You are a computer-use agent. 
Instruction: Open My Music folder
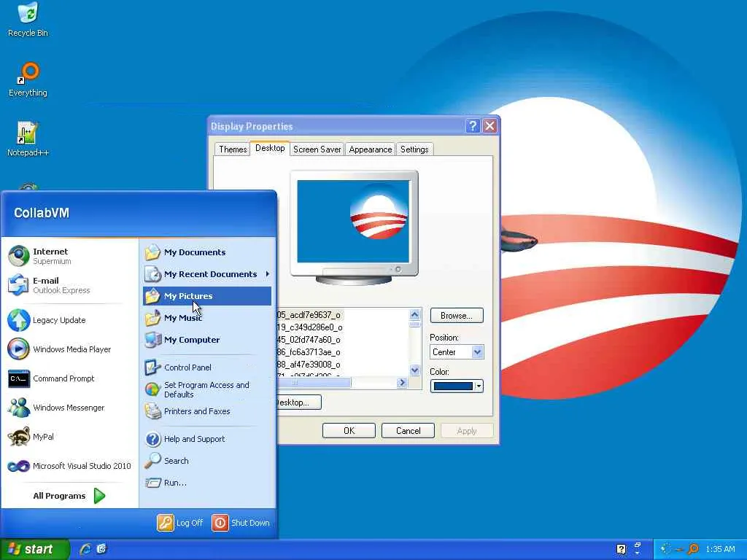[x=207, y=318]
